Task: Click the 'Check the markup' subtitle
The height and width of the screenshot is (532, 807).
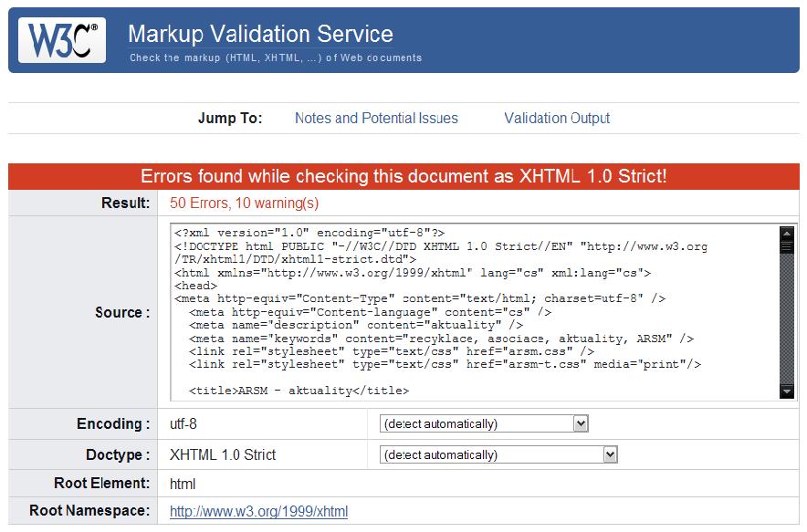Action: [276, 57]
